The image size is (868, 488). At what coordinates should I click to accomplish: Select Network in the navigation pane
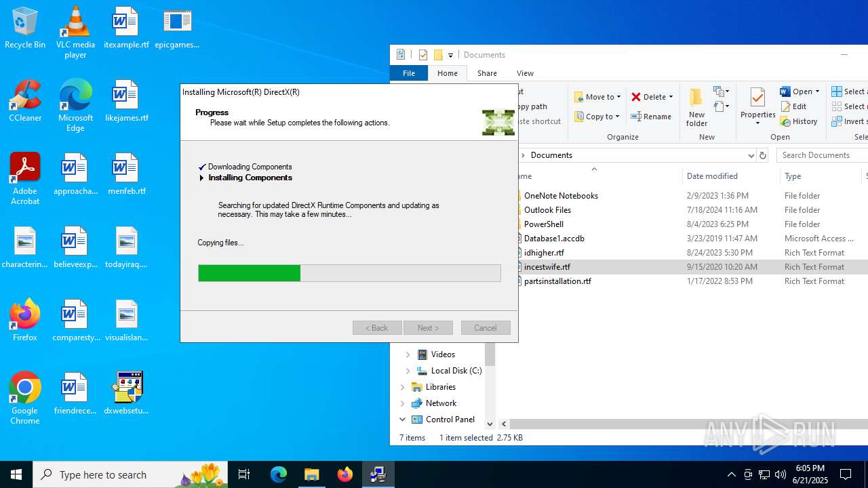(x=441, y=403)
